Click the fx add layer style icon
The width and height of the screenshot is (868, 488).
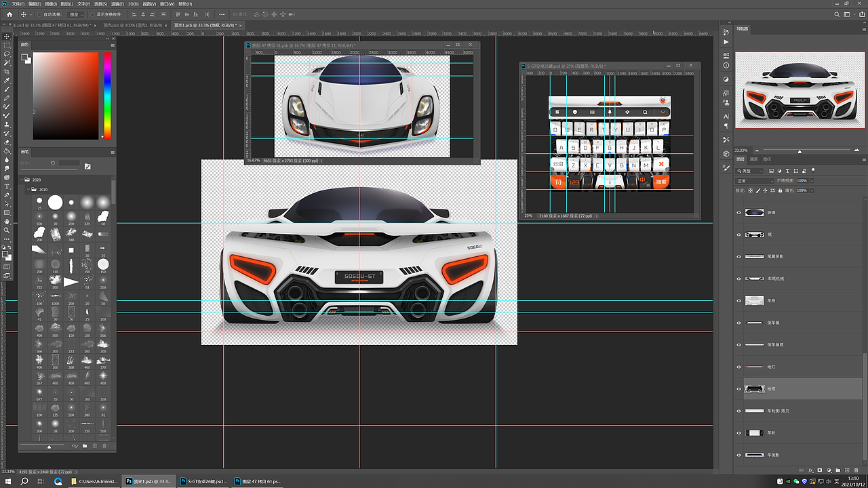(x=811, y=470)
